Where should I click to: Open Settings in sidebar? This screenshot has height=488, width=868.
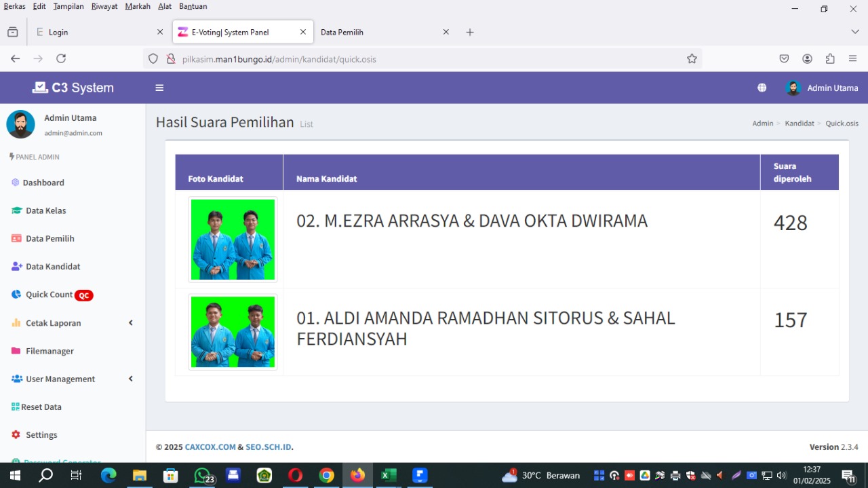pyautogui.click(x=41, y=434)
